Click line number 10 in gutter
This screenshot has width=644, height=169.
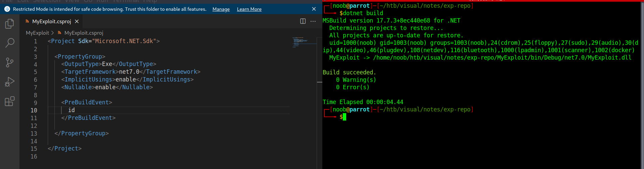[x=34, y=110]
